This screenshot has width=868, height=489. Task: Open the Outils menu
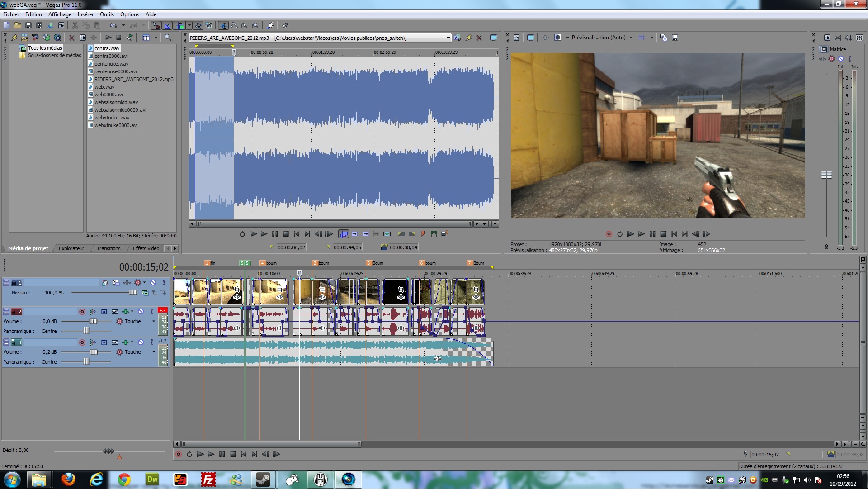pos(107,14)
